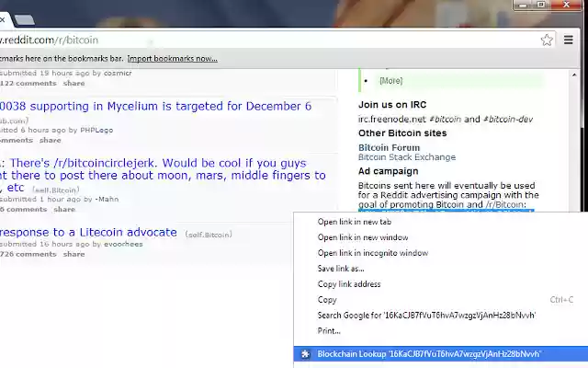588x368 pixels.
Task: Click the (self.Bitcoin) tag beside Litecoin post
Action: click(x=209, y=235)
